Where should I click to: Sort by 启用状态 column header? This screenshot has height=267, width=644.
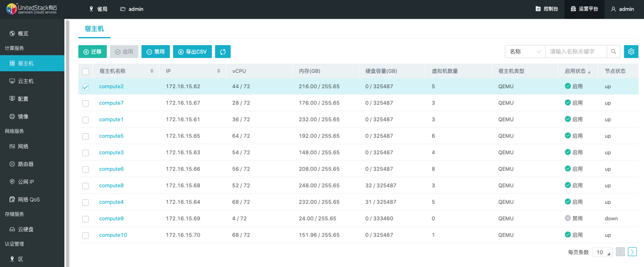coord(577,71)
